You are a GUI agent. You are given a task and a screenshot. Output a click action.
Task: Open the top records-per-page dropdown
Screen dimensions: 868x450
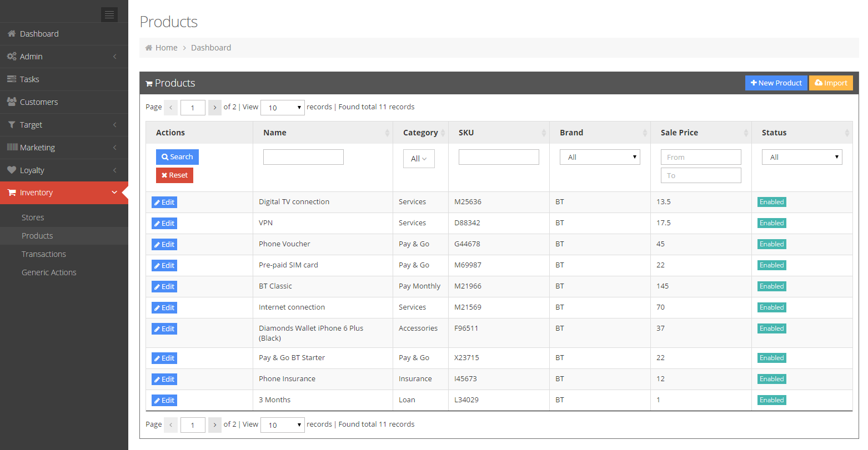(x=282, y=108)
